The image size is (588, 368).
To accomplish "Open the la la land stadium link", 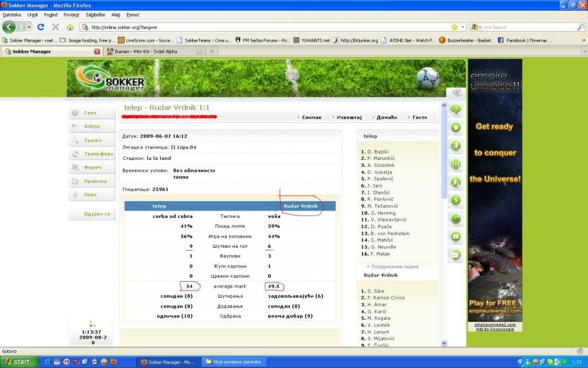I will 158,158.
